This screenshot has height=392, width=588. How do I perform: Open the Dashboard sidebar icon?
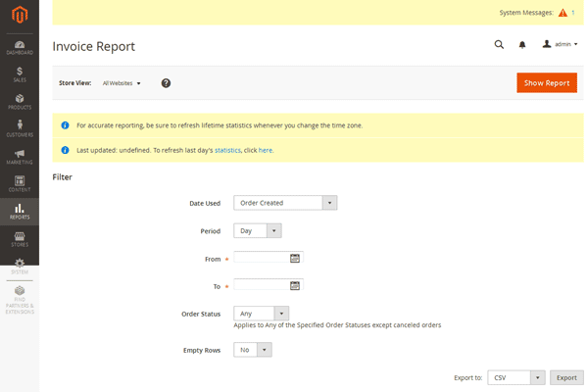(x=19, y=45)
